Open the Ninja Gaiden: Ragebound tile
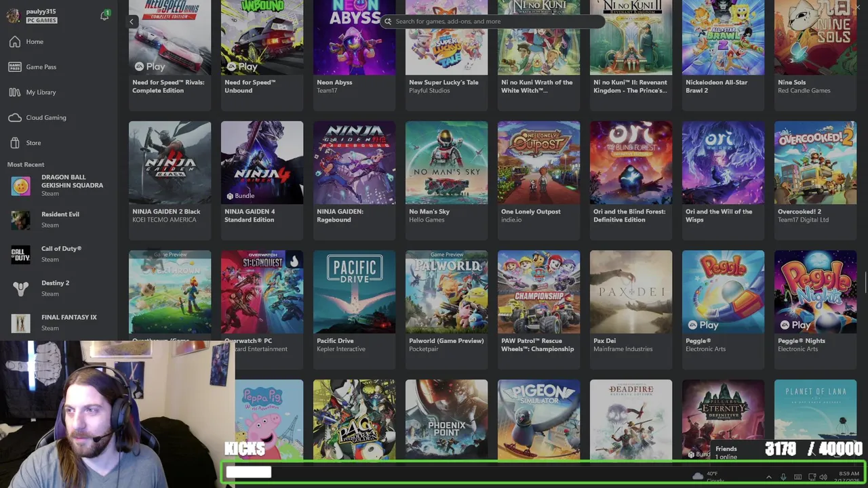Screen dimensions: 868x488 (x=354, y=180)
